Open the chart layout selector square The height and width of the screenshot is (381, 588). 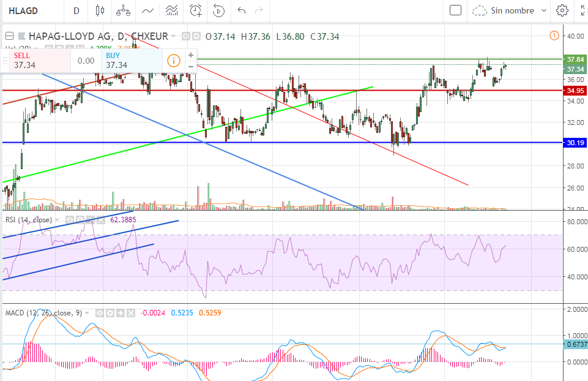click(455, 10)
